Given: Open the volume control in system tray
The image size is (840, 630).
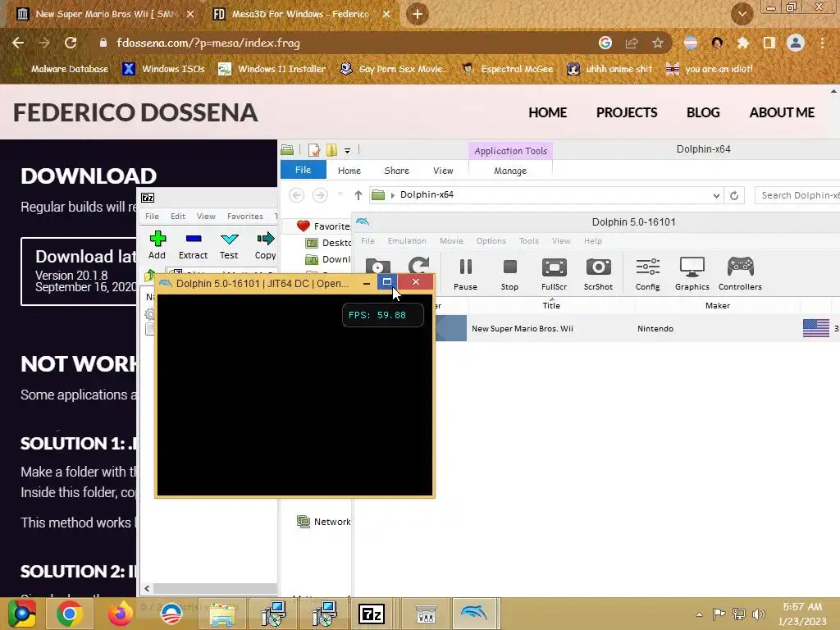Looking at the screenshot, I should tap(758, 614).
